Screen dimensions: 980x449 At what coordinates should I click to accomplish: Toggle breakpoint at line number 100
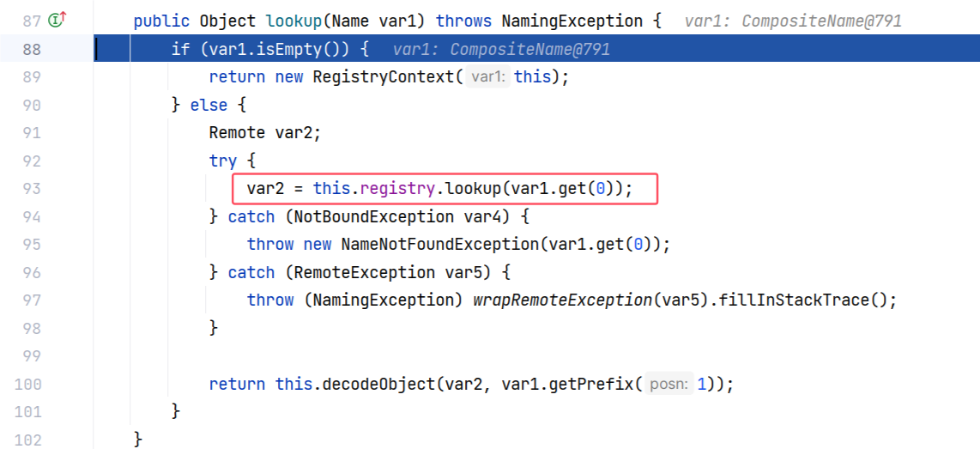[28, 384]
